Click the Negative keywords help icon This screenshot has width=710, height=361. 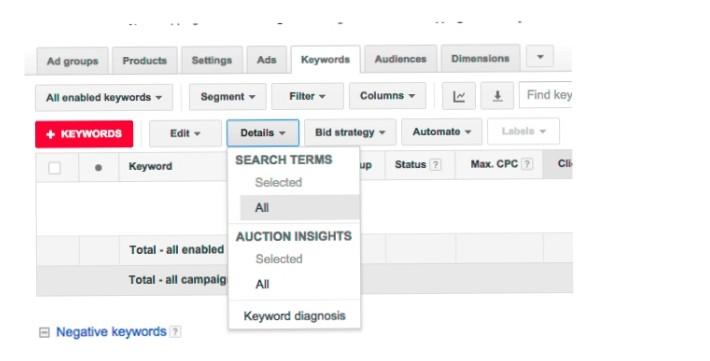coord(175,332)
